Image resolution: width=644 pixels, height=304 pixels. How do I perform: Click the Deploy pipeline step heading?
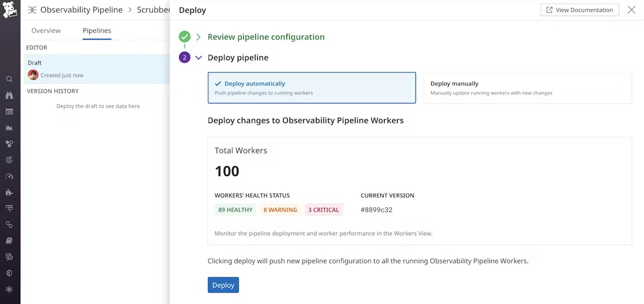238,57
